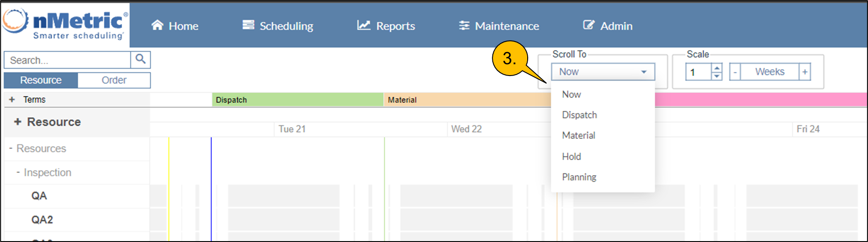This screenshot has height=242, width=868.
Task: Decrease Scale value with down arrow
Action: tap(716, 76)
